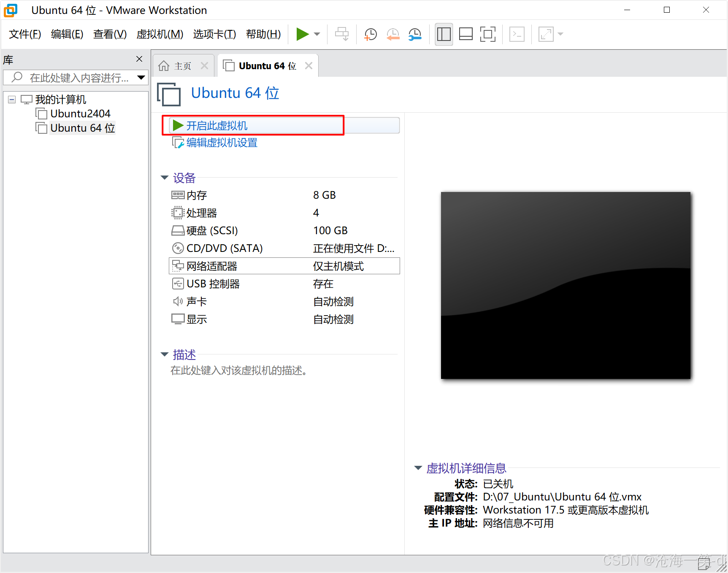Collapse the 设备 section
This screenshot has height=573, width=728.
(x=165, y=178)
